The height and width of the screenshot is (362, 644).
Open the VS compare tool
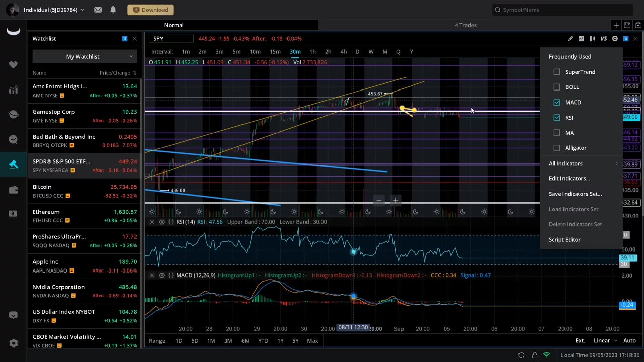coord(604,39)
